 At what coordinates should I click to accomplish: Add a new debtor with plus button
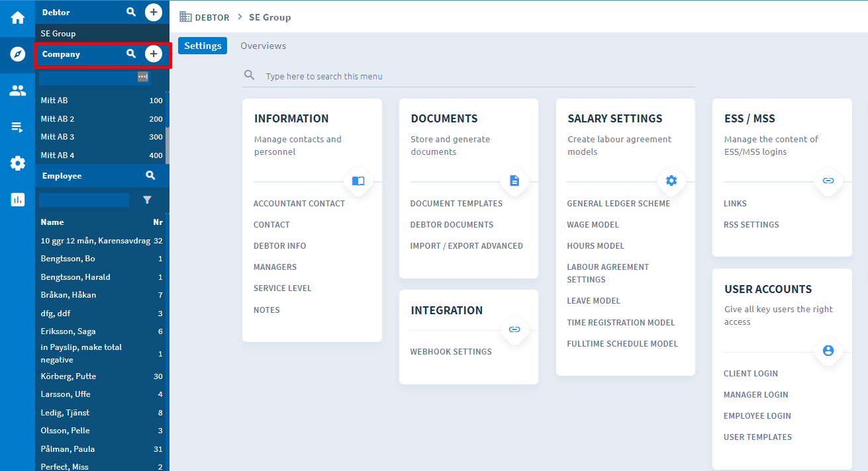pyautogui.click(x=154, y=12)
